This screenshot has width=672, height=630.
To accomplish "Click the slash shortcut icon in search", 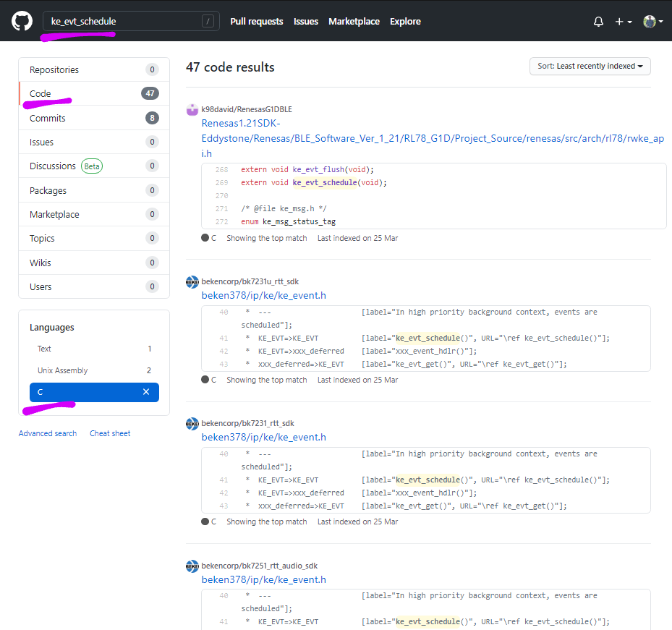I will (x=208, y=22).
